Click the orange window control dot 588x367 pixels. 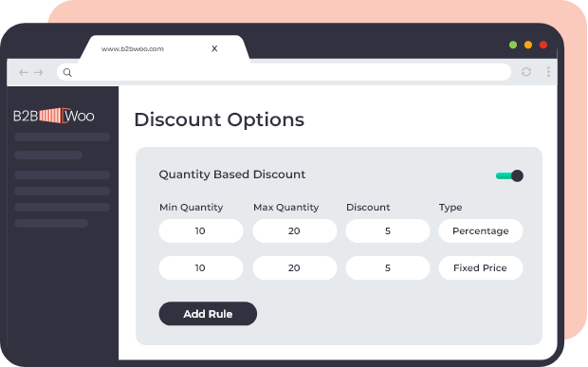pos(528,45)
